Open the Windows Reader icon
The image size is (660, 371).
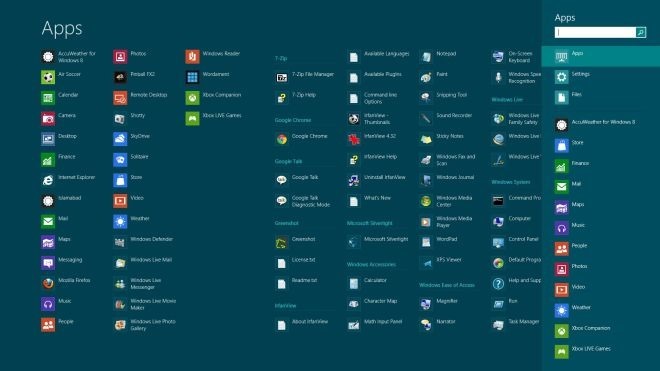[192, 56]
